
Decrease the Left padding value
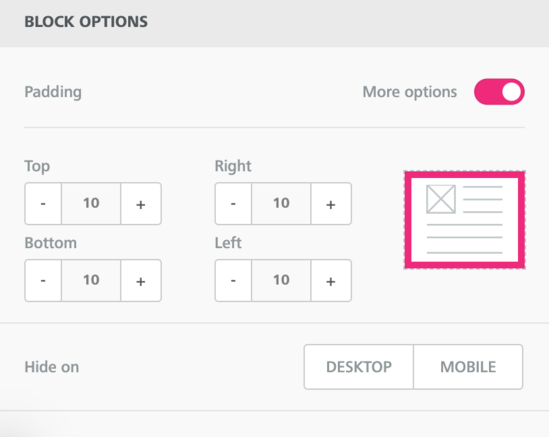coord(233,280)
